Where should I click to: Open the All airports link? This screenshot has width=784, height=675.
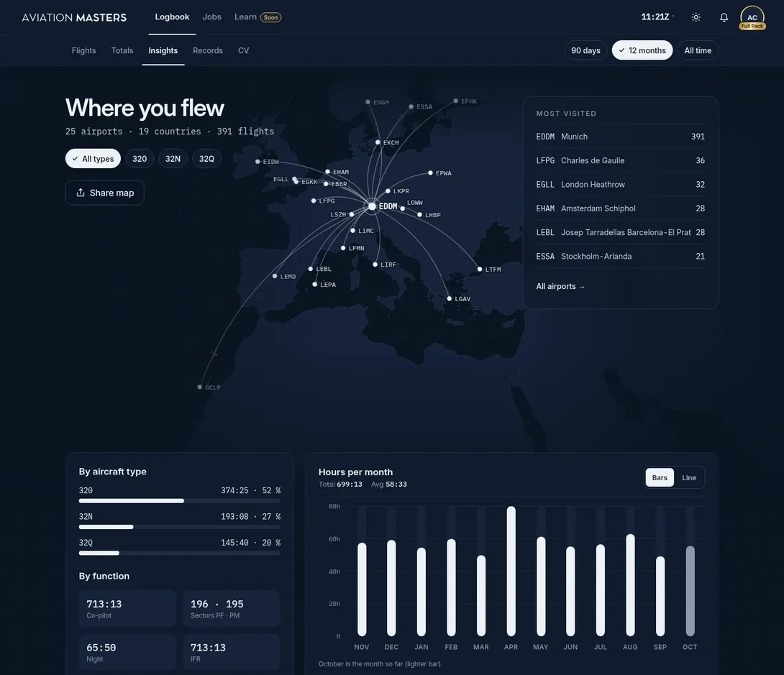pos(560,286)
